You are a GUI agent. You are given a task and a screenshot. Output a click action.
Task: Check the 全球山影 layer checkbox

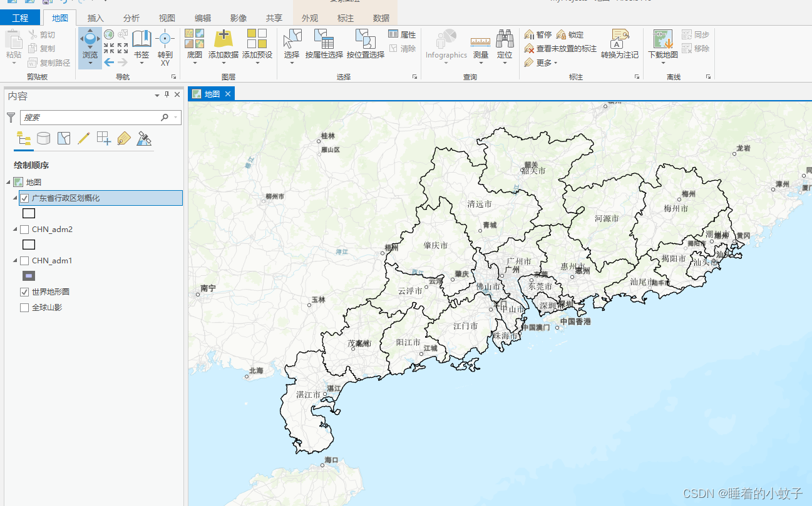click(24, 308)
